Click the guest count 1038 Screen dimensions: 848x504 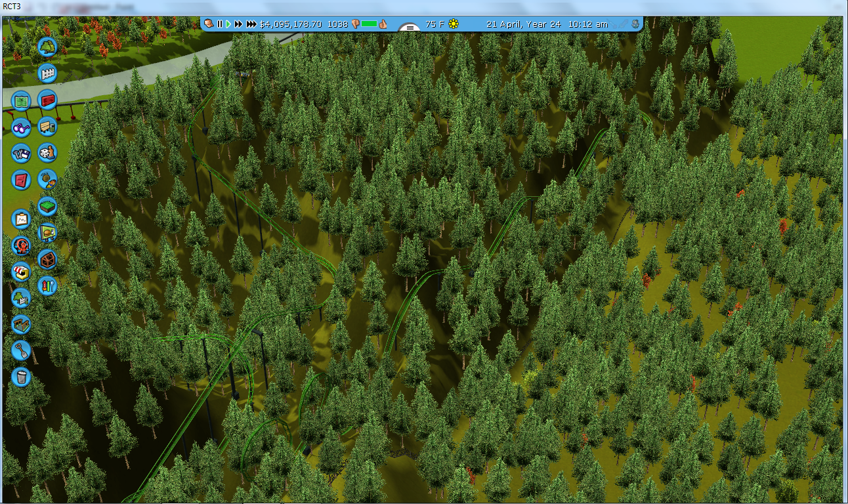point(337,24)
